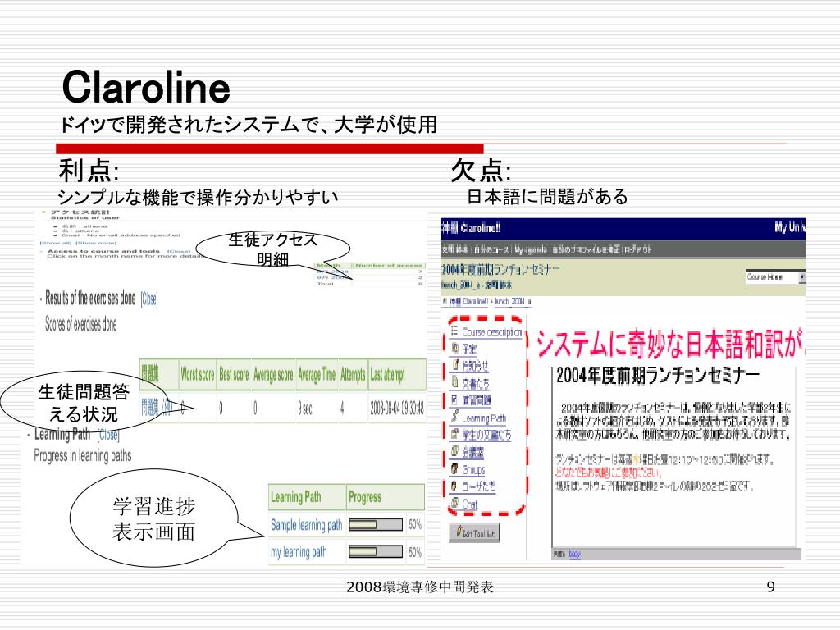Click the Progress in learning paths text
The height and width of the screenshot is (630, 840).
(x=83, y=456)
